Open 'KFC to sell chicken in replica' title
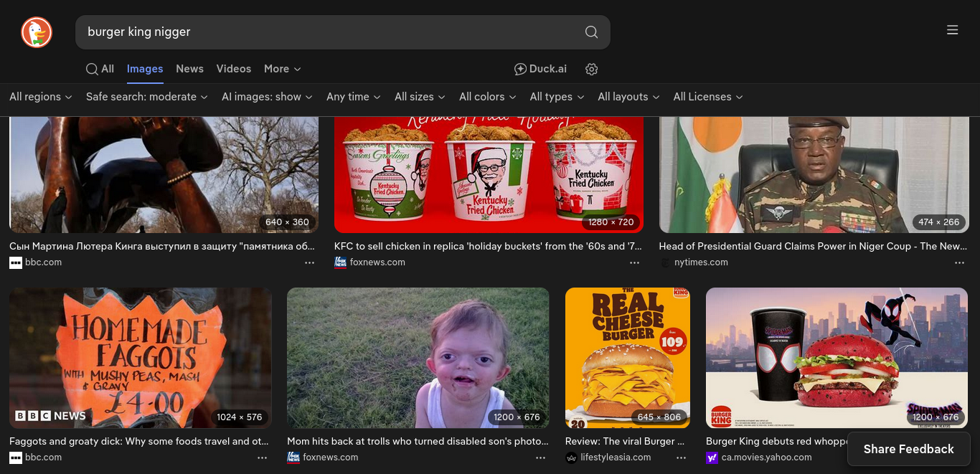The width and height of the screenshot is (980, 474). pos(489,246)
